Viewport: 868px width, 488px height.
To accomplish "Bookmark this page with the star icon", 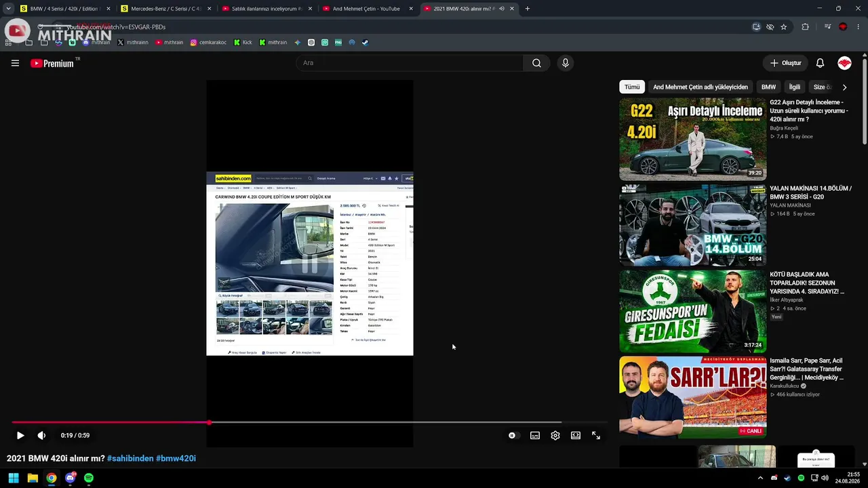I will click(784, 27).
